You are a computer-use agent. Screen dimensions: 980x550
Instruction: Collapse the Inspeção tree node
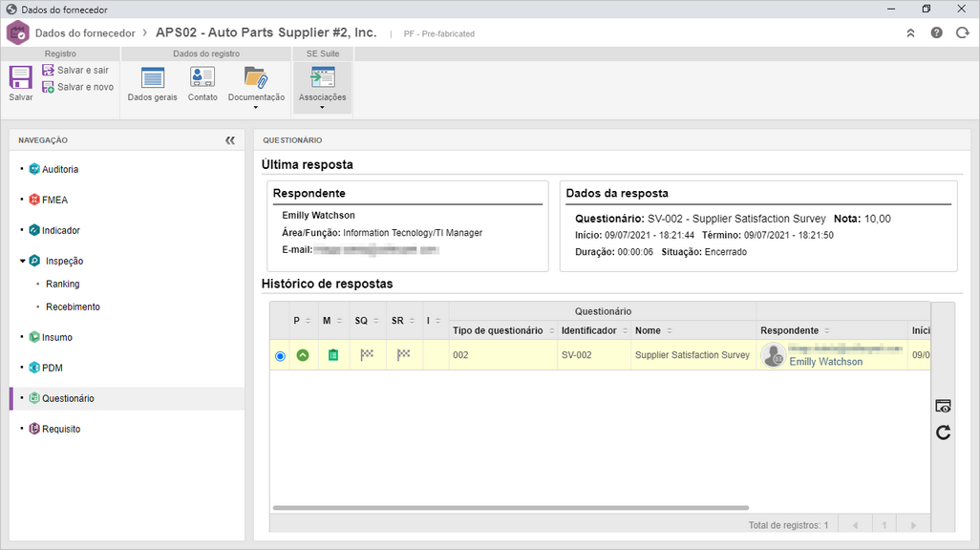point(23,261)
